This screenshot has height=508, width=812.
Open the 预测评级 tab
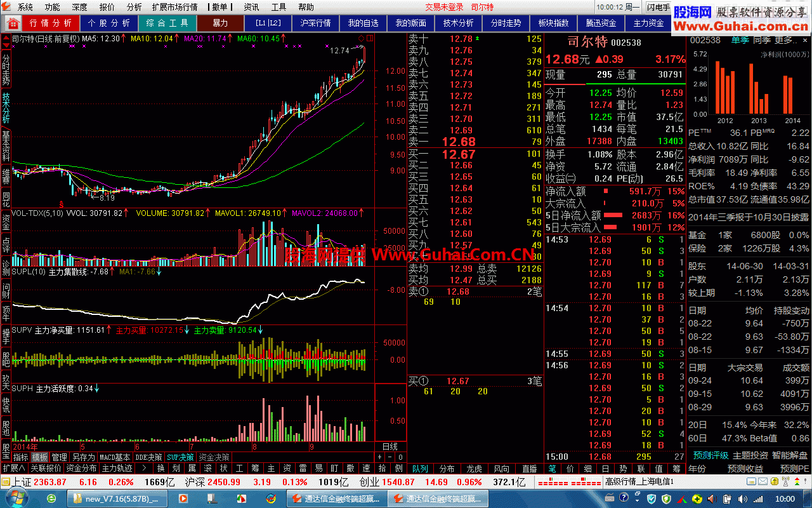[x=710, y=455]
